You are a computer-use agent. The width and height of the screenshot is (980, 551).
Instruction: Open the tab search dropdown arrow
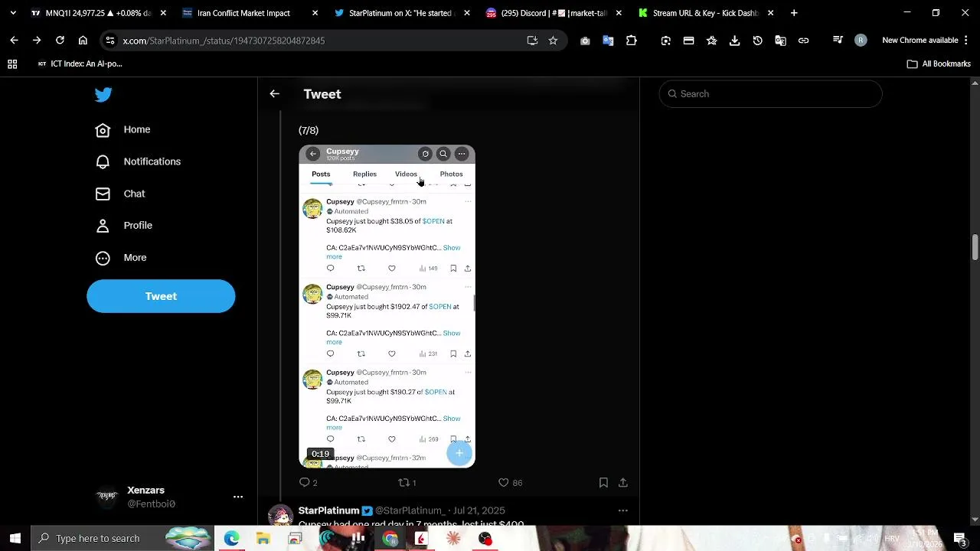[x=13, y=13]
